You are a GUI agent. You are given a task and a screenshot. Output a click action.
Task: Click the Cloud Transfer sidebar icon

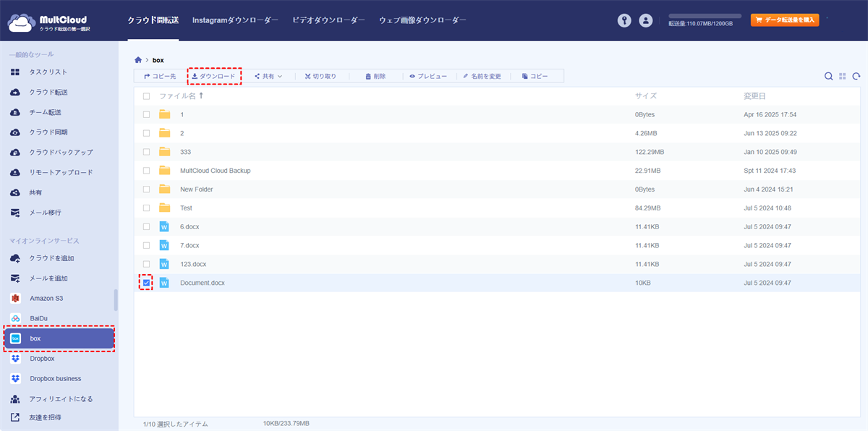click(15, 93)
